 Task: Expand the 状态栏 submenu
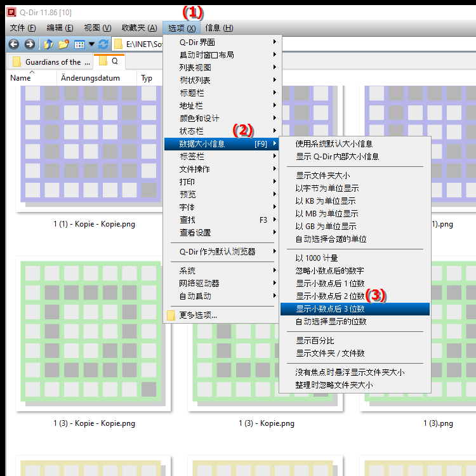click(222, 131)
